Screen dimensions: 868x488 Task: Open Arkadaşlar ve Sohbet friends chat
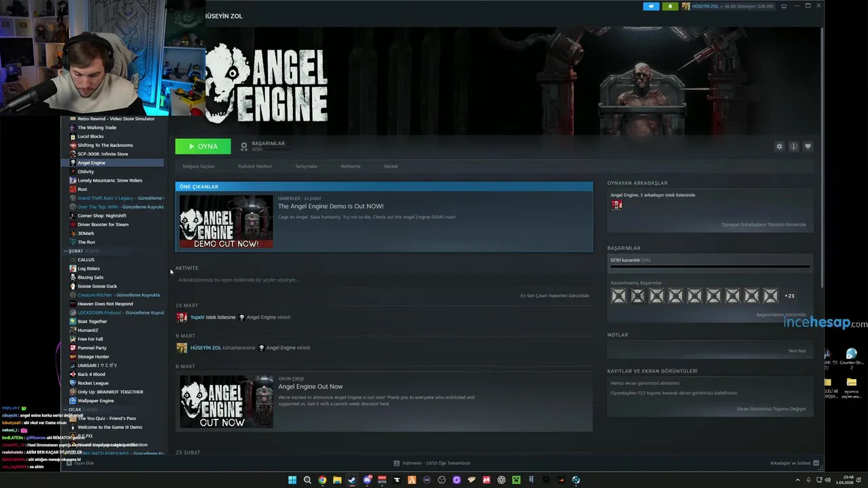(794, 463)
